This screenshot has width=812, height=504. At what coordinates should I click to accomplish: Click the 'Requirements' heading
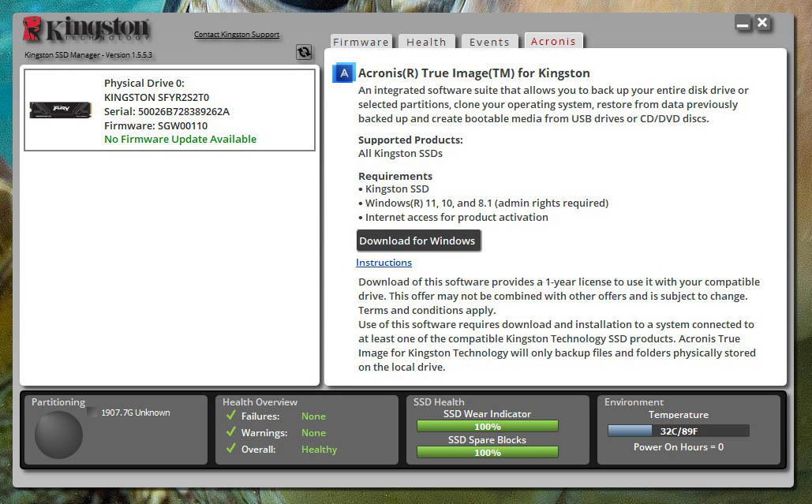click(395, 176)
